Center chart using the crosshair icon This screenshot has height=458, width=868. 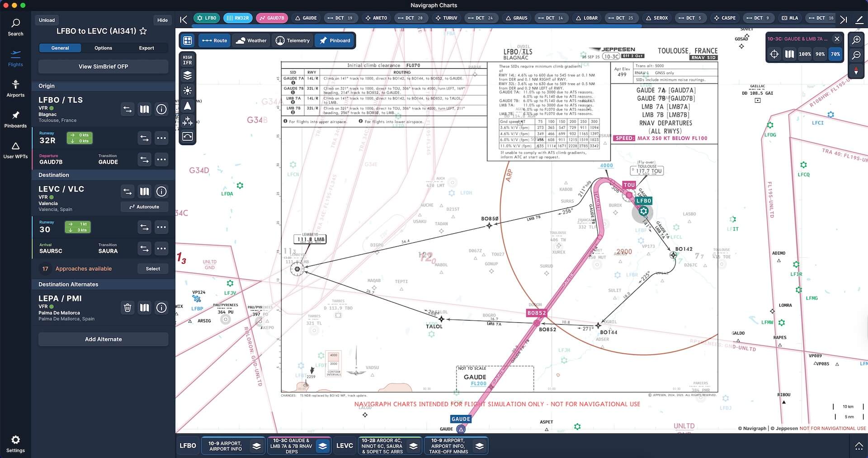click(x=774, y=54)
